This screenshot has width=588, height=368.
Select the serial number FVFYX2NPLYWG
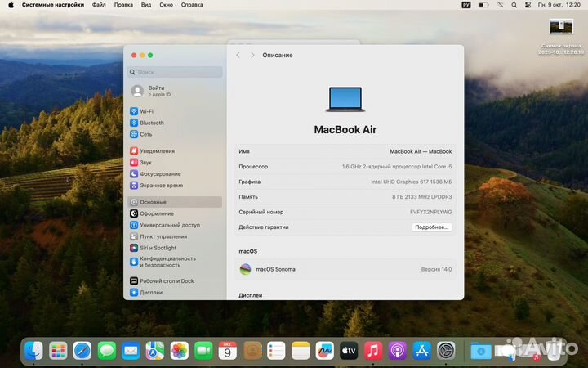point(431,212)
